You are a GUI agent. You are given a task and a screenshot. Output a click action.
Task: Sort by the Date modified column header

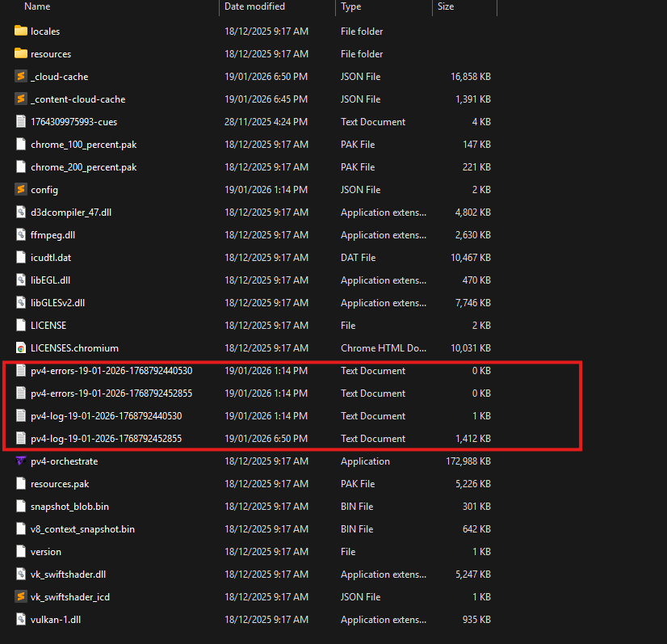(254, 6)
